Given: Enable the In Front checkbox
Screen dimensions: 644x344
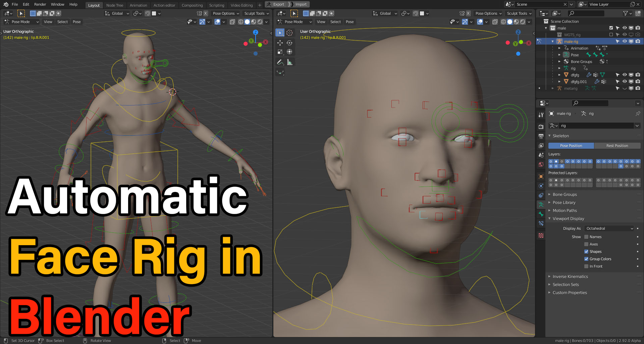Looking at the screenshot, I should click(586, 266).
